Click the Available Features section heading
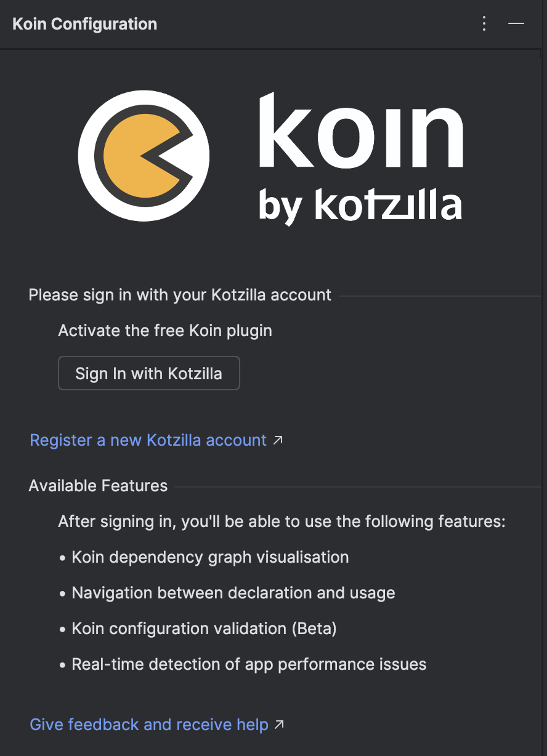Screen dimensions: 547x756 point(98,486)
